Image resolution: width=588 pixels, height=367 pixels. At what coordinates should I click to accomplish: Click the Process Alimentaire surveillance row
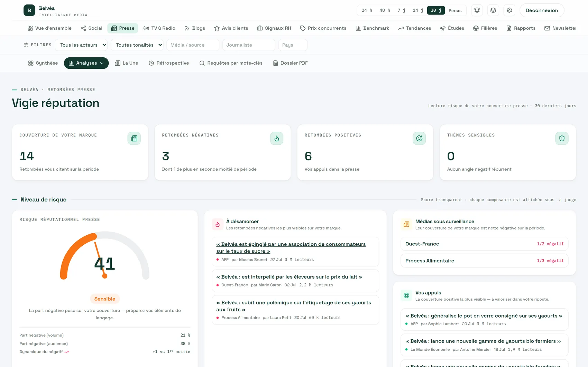[x=484, y=261]
